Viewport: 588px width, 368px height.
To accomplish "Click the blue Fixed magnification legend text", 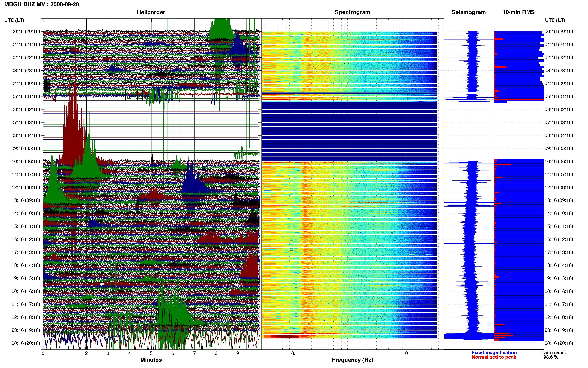I will [x=494, y=352].
